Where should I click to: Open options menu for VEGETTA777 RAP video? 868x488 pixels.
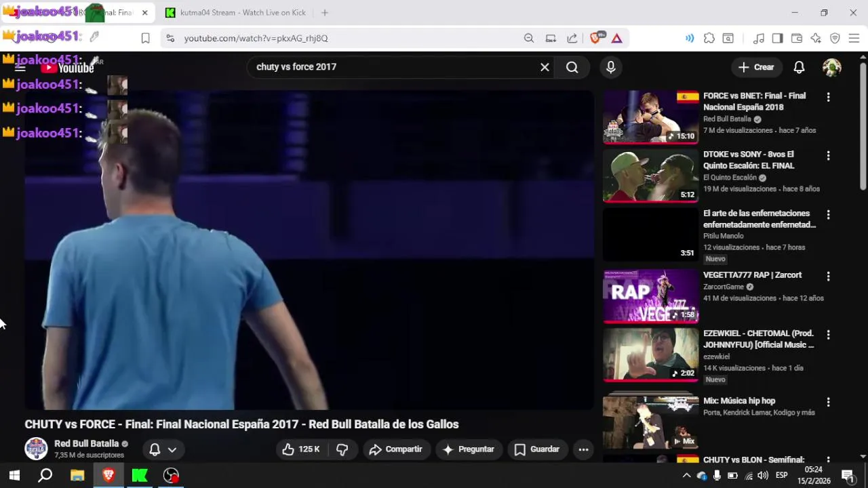828,277
